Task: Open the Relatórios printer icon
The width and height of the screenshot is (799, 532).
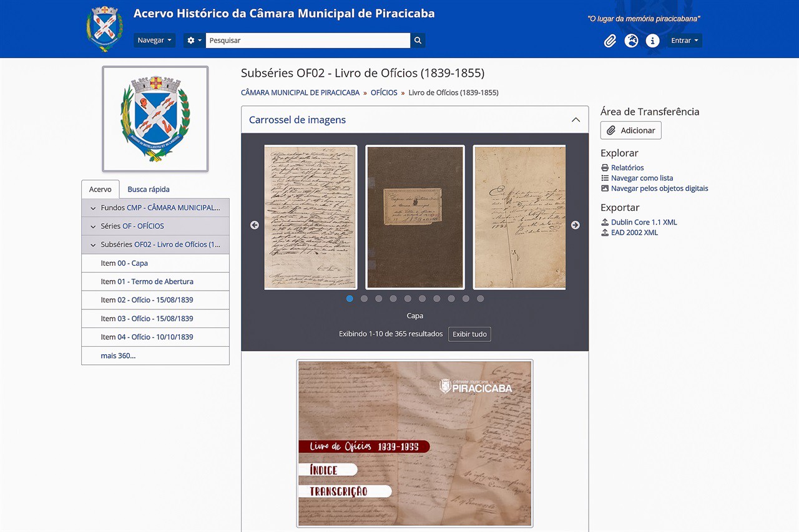Action: coord(604,167)
